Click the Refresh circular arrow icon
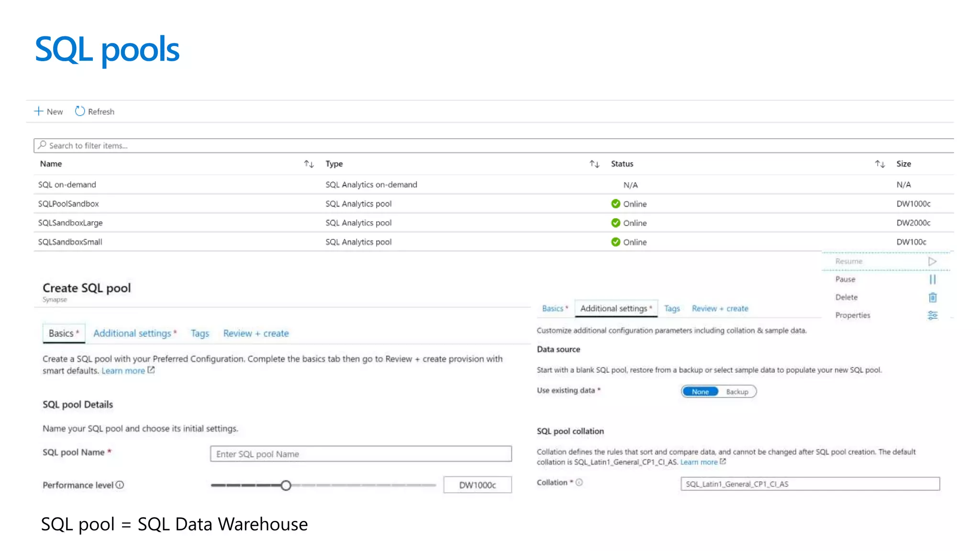Screen dimensions: 980x551 [80, 111]
